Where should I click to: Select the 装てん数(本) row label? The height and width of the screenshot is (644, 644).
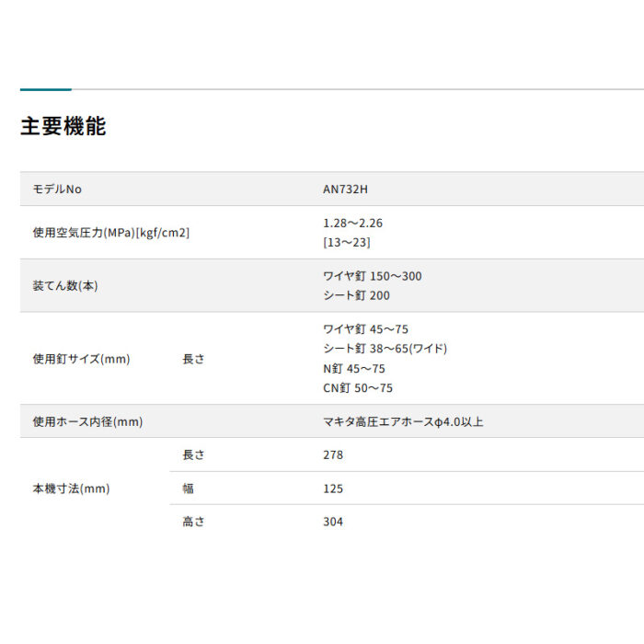pyautogui.click(x=65, y=286)
